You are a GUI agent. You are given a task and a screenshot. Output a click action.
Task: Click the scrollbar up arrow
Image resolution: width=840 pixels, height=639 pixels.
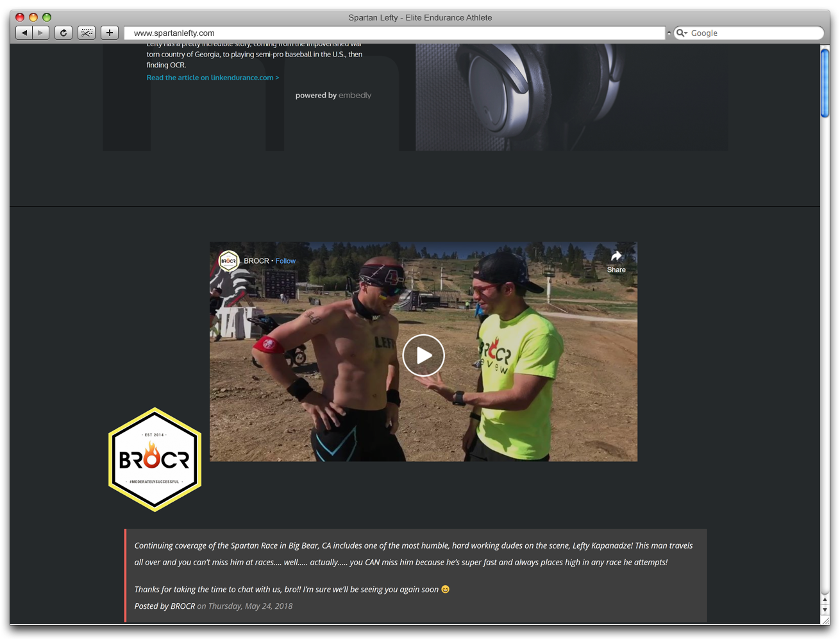pyautogui.click(x=825, y=600)
